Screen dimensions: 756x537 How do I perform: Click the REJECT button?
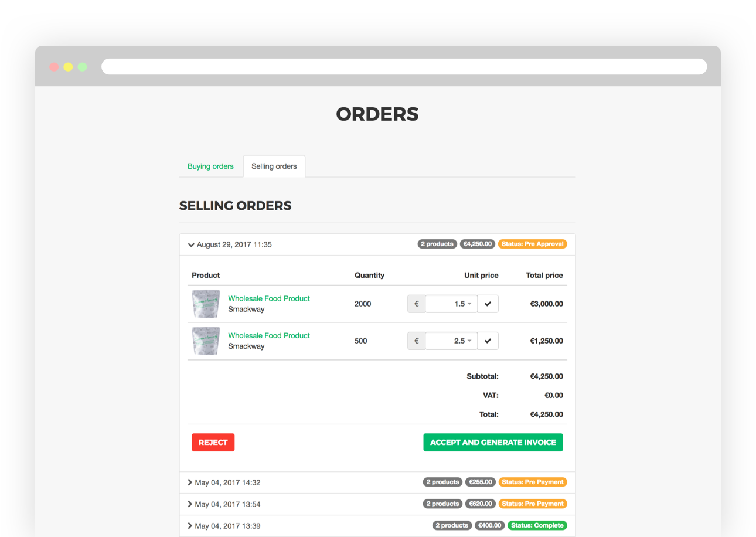point(213,442)
